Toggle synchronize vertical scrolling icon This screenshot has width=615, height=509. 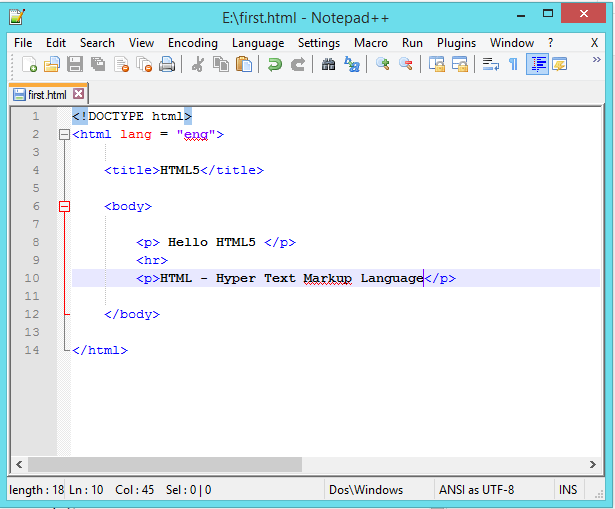pyautogui.click(x=437, y=64)
